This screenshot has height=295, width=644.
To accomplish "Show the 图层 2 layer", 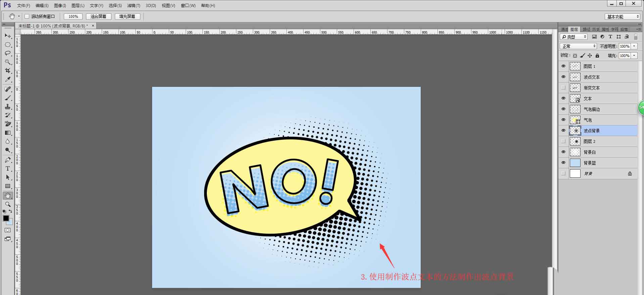I will tap(563, 141).
